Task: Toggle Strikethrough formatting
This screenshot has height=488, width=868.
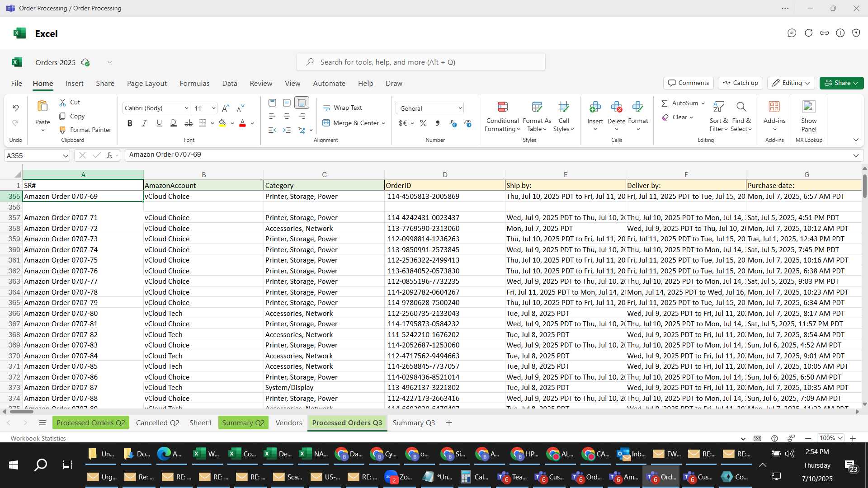Action: [x=189, y=123]
